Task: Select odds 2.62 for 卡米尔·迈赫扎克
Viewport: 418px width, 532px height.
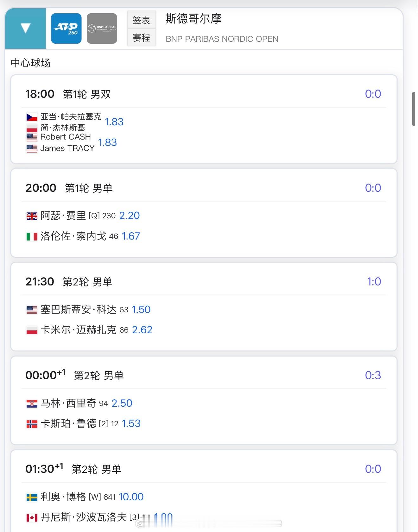Action: [142, 330]
